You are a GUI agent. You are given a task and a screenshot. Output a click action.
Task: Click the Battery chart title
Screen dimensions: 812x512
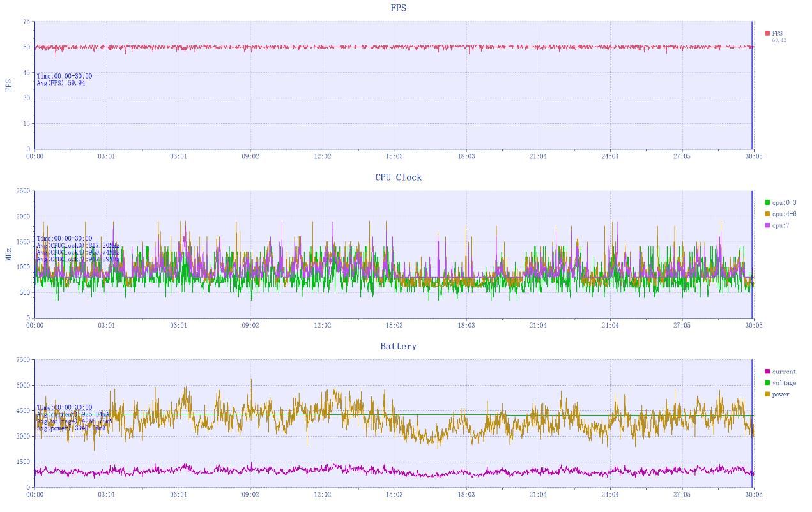[x=399, y=346]
